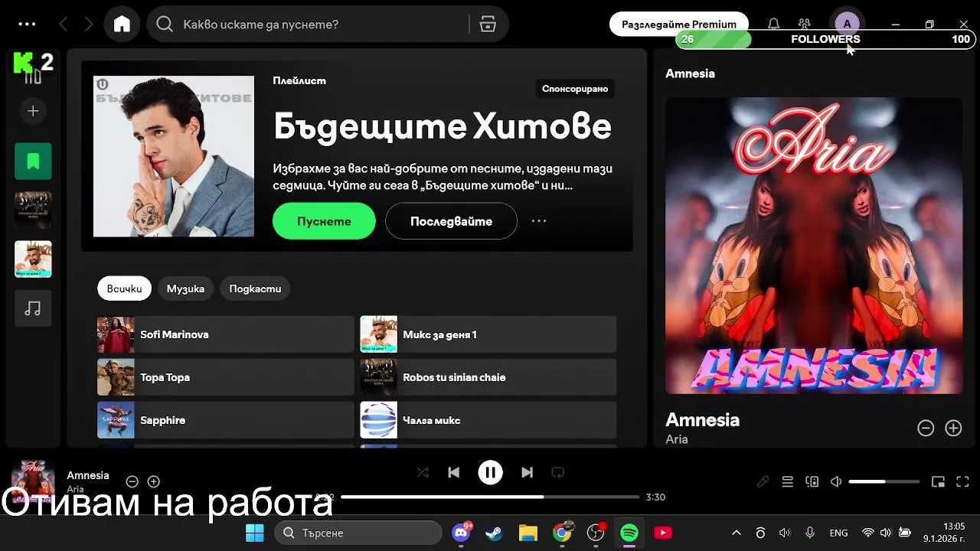Click the minus icon in the player bar
Screen dimensions: 980x551
click(x=132, y=481)
